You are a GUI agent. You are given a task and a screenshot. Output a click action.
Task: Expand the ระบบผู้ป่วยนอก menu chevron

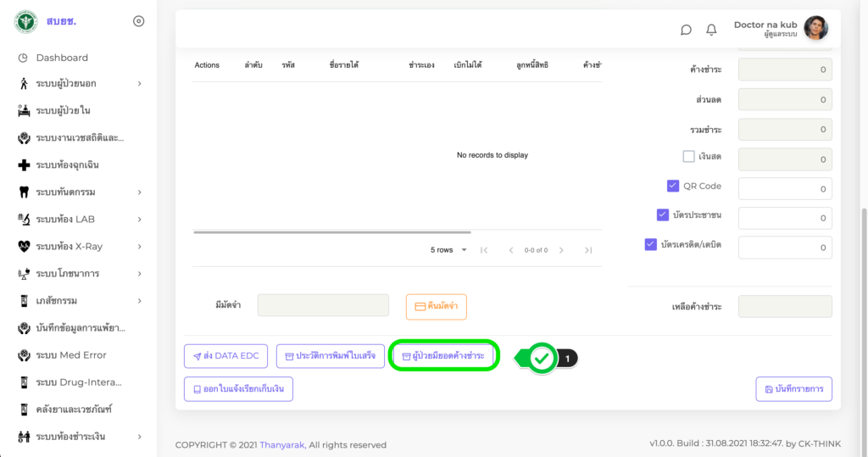[139, 84]
